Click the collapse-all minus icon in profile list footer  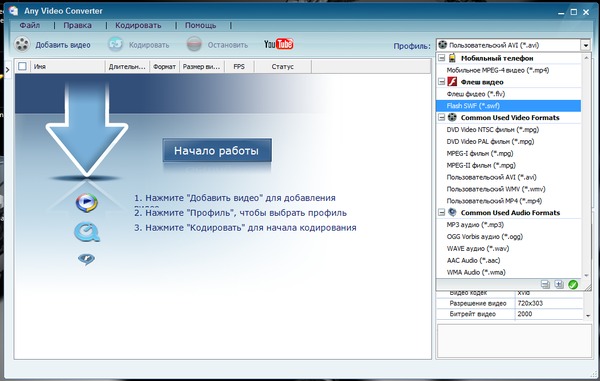coord(545,284)
